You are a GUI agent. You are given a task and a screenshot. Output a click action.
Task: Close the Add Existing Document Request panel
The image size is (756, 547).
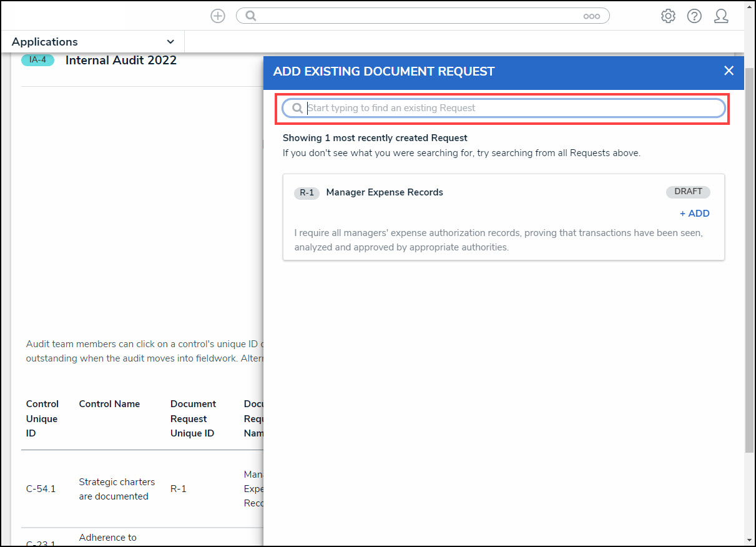(729, 71)
